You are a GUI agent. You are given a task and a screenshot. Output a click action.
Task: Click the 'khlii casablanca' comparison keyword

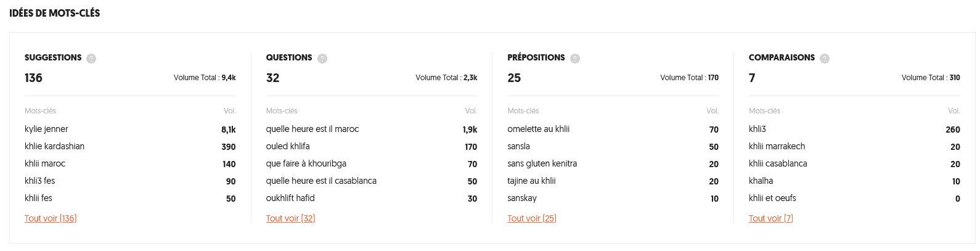(x=778, y=163)
